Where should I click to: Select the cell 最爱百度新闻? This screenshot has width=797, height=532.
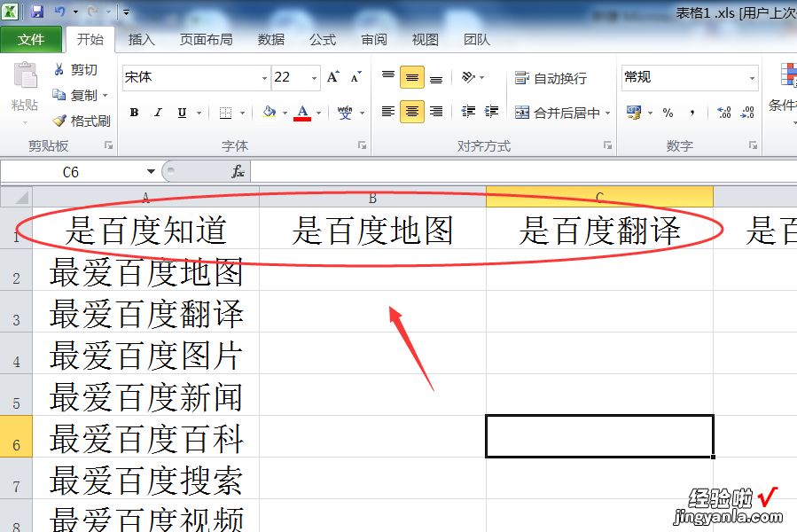(146, 395)
